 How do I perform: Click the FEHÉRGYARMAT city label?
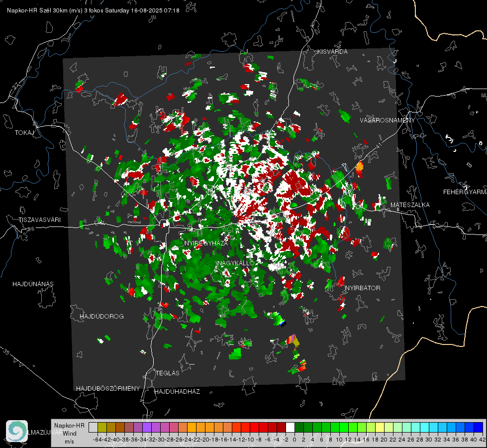coord(465,192)
